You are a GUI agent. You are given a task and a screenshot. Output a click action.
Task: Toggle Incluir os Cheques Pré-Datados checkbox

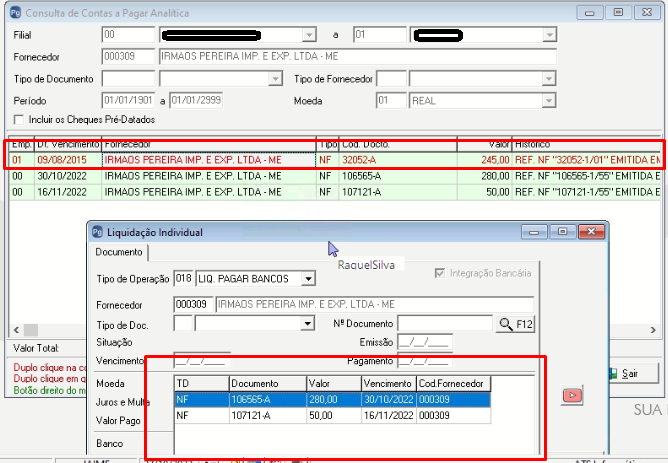point(18,120)
